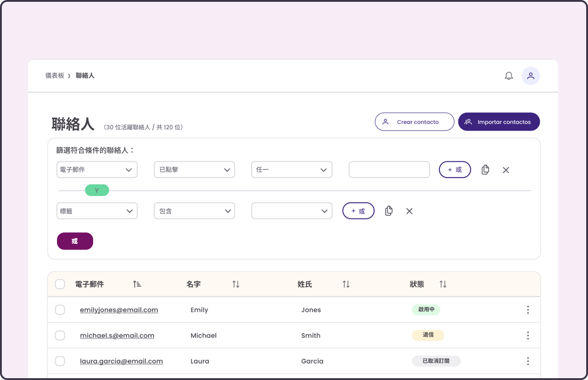Open more options for Emily Jones row
The image size is (588, 380).
pyautogui.click(x=528, y=310)
